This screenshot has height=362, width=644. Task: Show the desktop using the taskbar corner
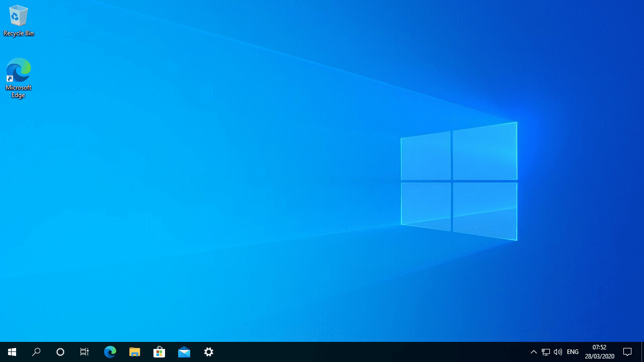[642, 351]
